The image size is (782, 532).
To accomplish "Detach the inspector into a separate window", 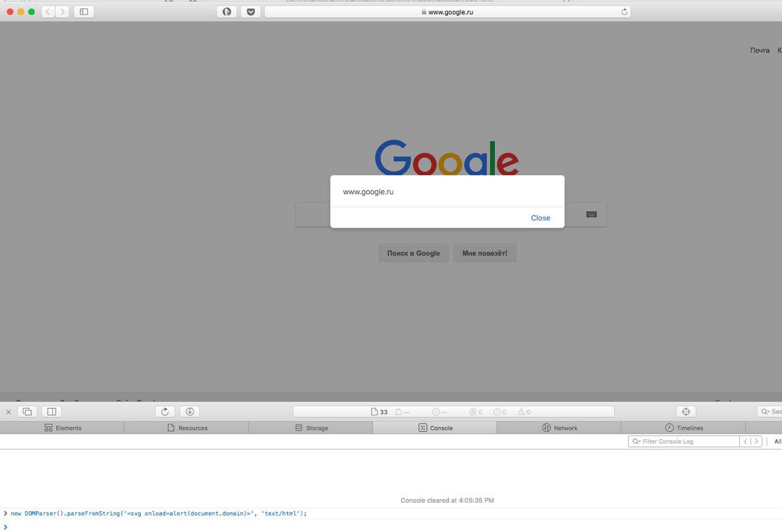I will pos(27,412).
